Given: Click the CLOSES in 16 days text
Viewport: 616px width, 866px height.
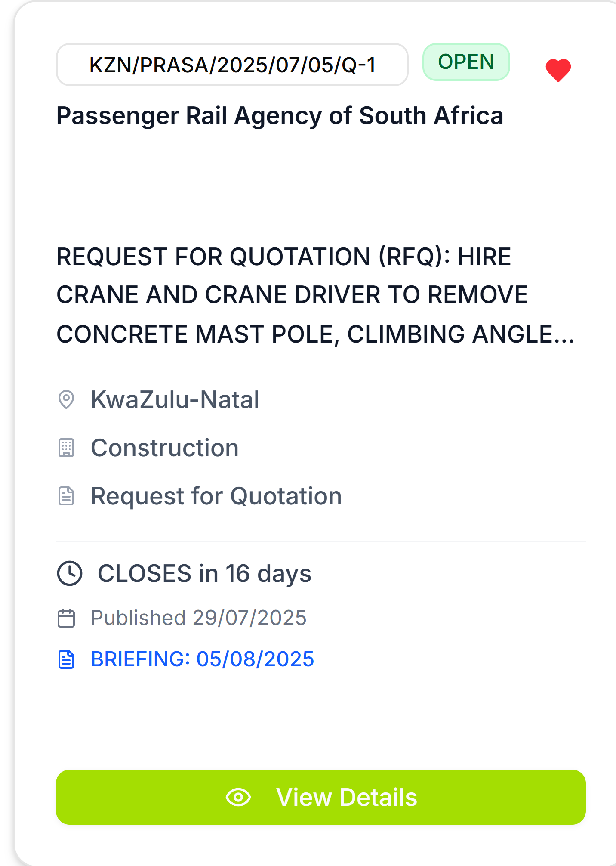Looking at the screenshot, I should tap(204, 573).
